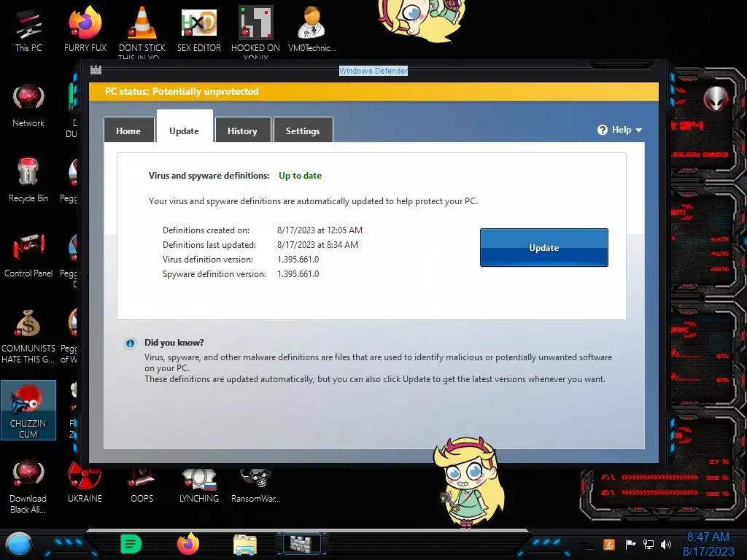This screenshot has width=747, height=560.
Task: Open OOPS desktop shortcut
Action: 142,486
